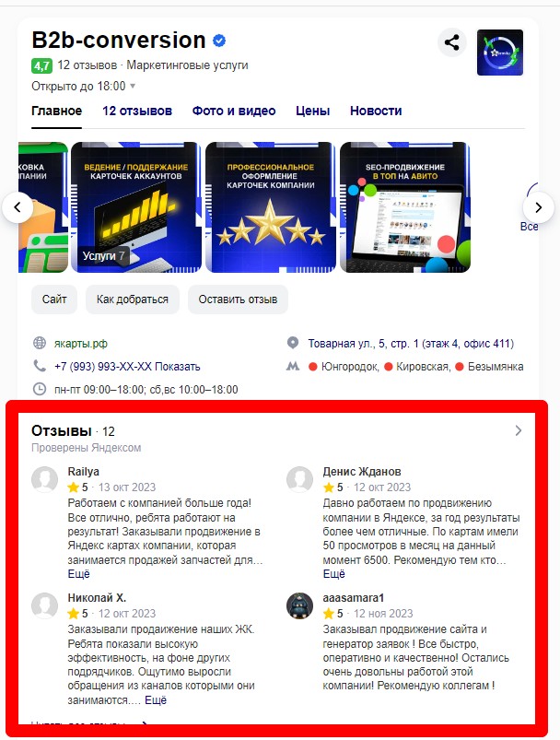Switch to the '12 отзывов' tab
560x740 pixels.
(137, 111)
